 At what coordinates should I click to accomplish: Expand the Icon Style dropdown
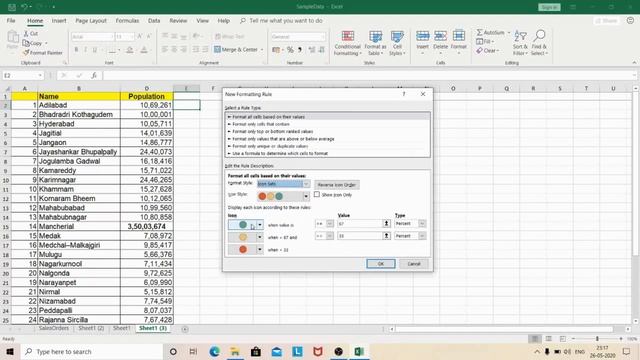click(306, 197)
